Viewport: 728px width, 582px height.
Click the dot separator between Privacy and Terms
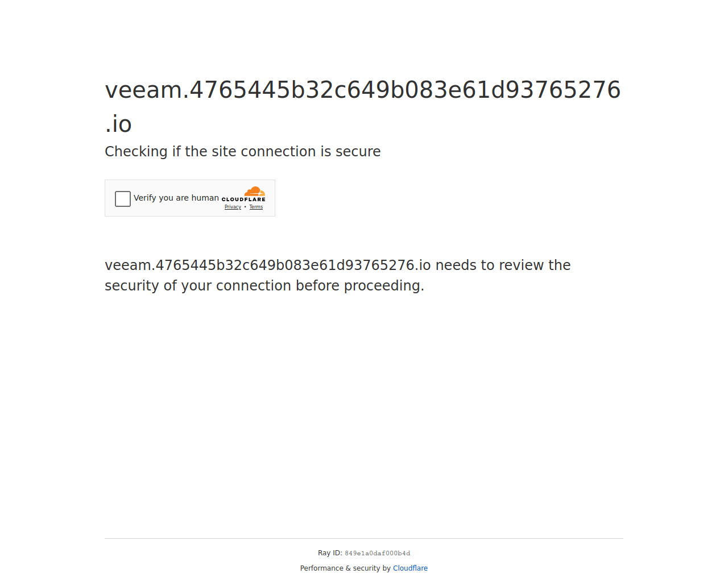(x=245, y=207)
